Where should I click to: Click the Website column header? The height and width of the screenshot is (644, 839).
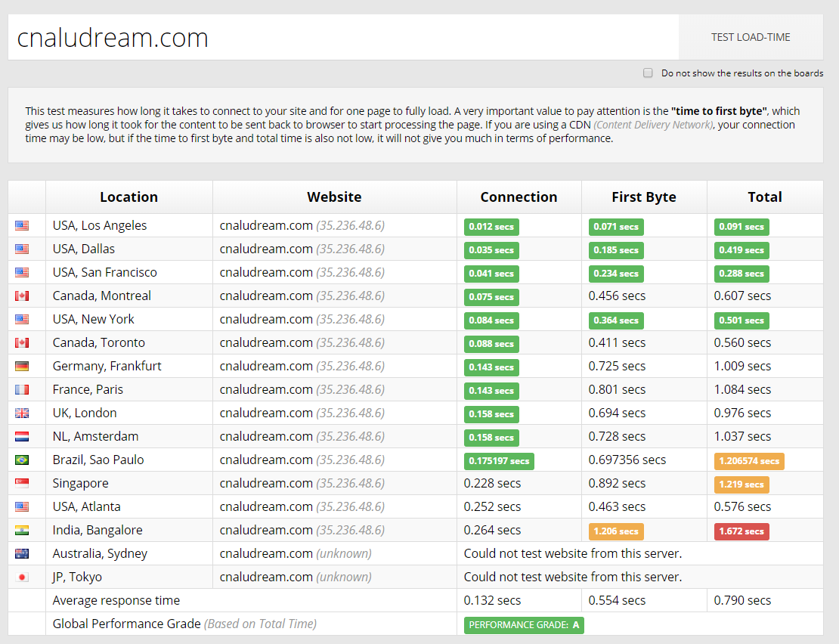[334, 197]
